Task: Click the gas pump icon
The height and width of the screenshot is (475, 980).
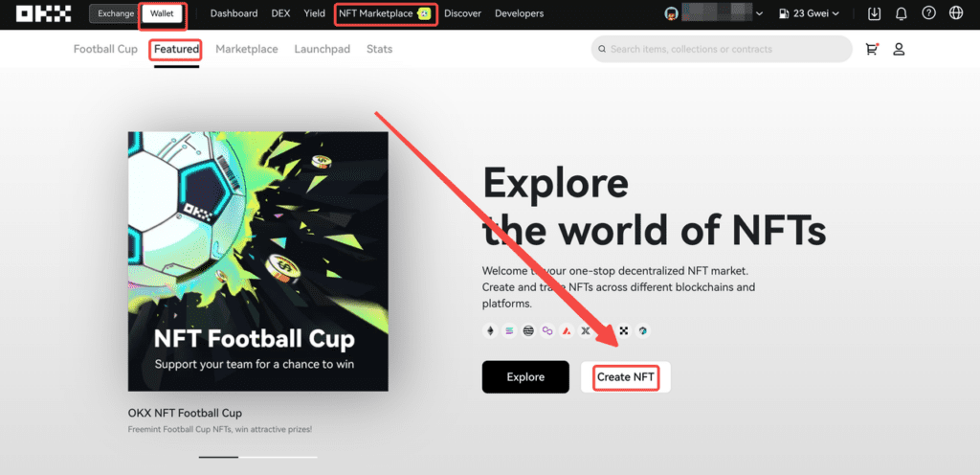Action: coord(785,13)
